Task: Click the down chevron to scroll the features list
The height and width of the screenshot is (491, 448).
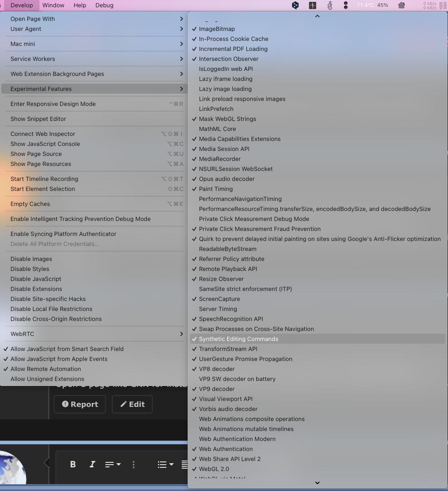Action: 317,483
